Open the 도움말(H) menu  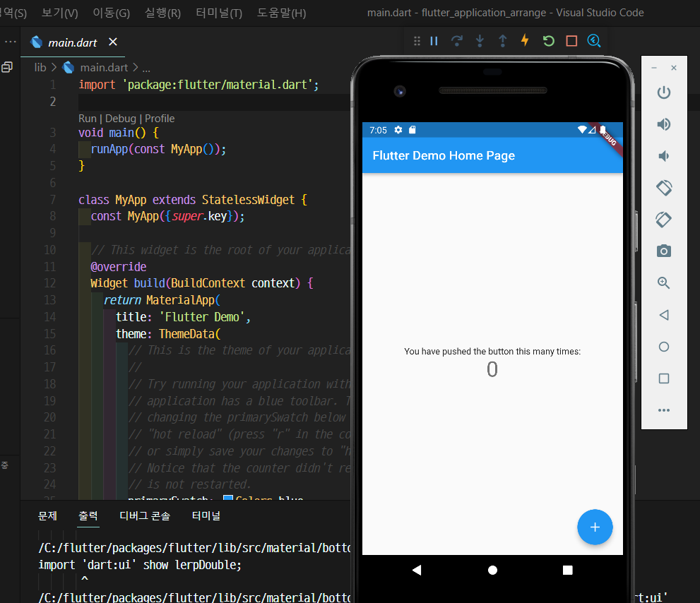[281, 13]
